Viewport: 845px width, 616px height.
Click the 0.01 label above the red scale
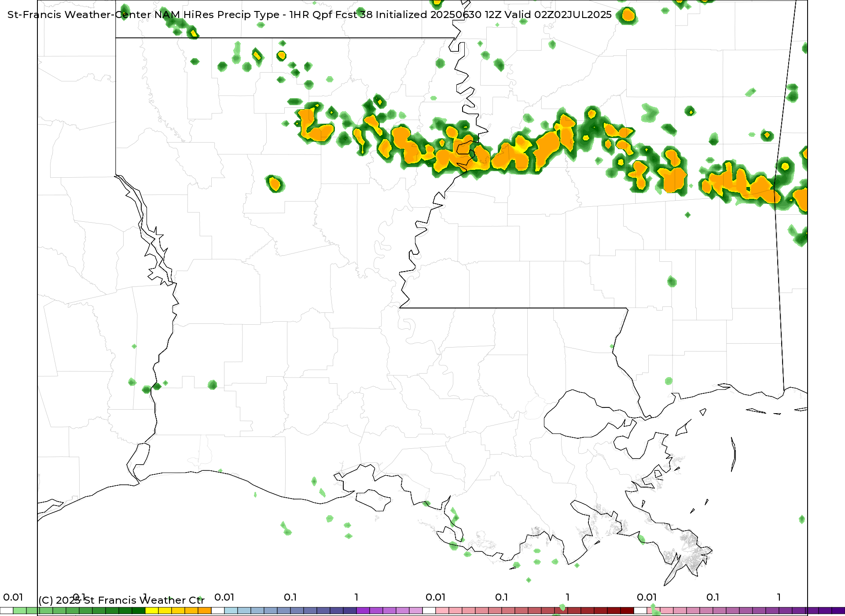coord(436,597)
